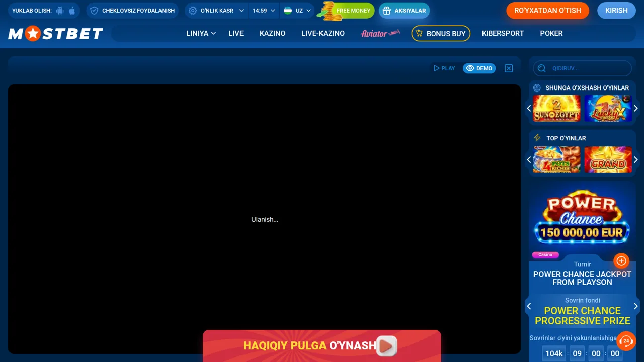Open the Pots Riches game thumbnail
The image size is (644, 362).
click(x=556, y=160)
